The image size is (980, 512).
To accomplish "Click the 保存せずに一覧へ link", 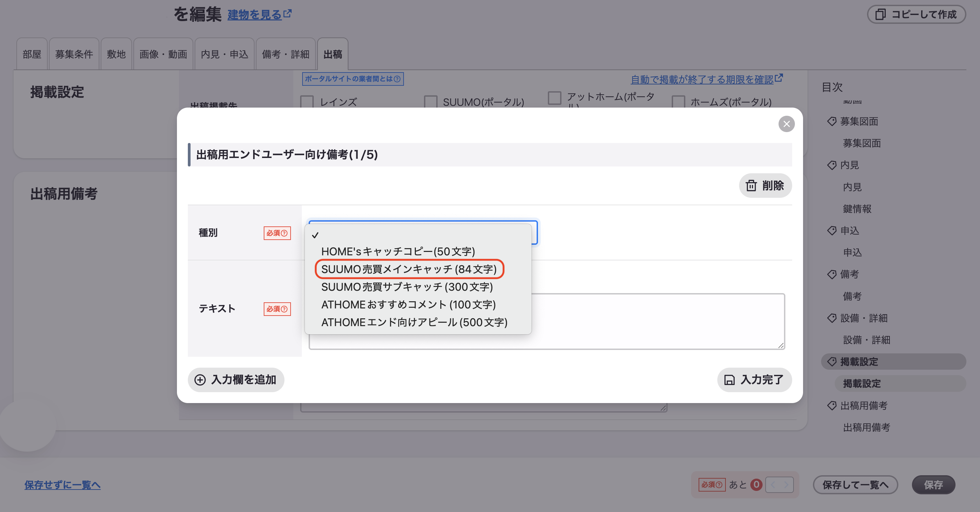I will coord(62,484).
